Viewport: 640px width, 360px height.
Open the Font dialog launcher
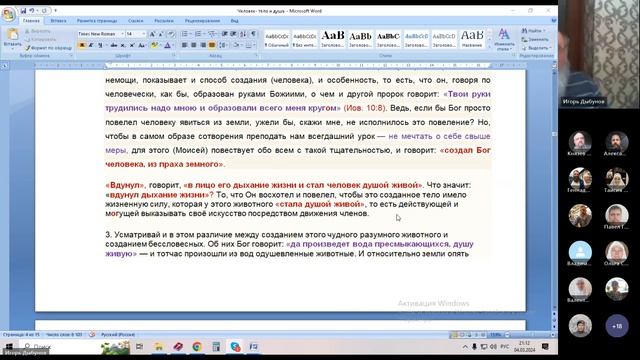pos(174,55)
